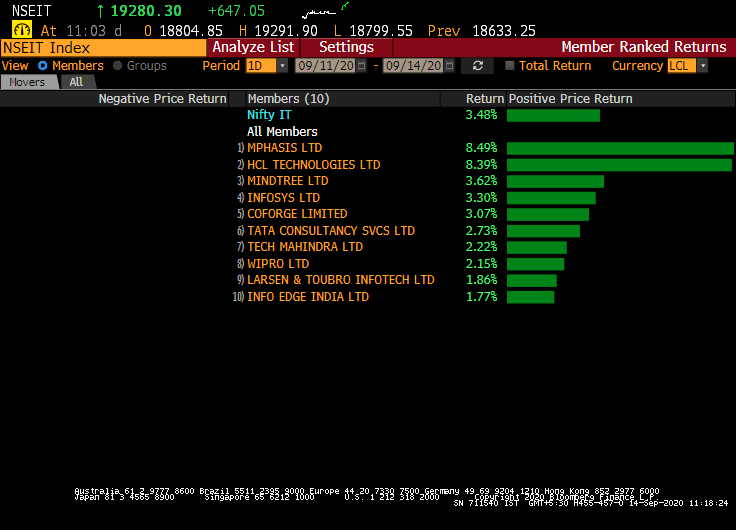Screen dimensions: 736x530
Task: Click the HCL TECHNOLOGIES LTD member
Action: [313, 165]
